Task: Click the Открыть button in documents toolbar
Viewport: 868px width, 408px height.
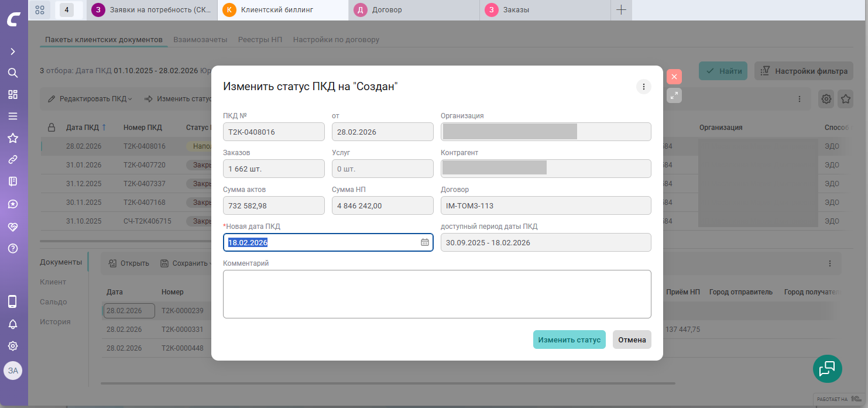Action: [x=129, y=263]
